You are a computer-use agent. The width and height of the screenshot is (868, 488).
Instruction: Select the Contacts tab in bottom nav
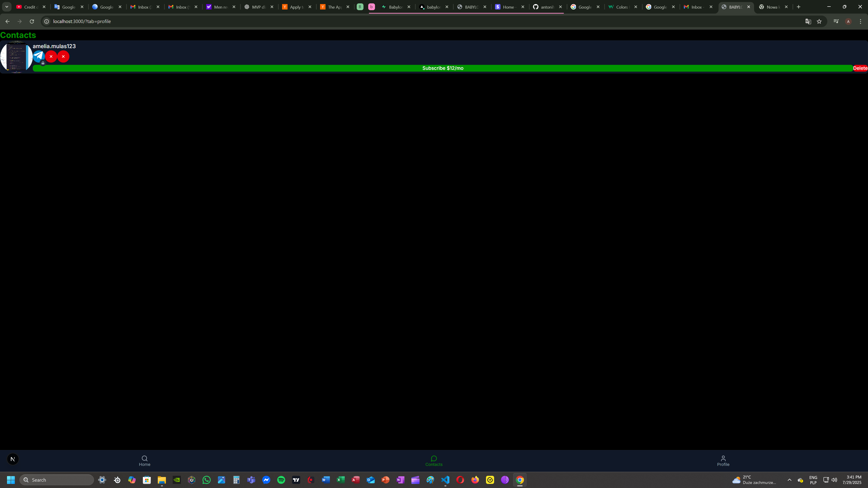coord(434,460)
